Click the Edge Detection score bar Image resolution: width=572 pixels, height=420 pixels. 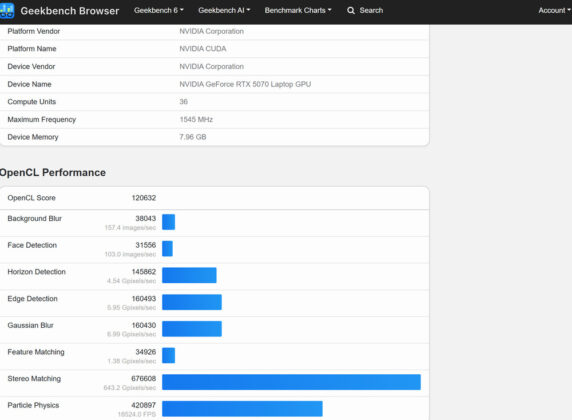[x=192, y=302]
